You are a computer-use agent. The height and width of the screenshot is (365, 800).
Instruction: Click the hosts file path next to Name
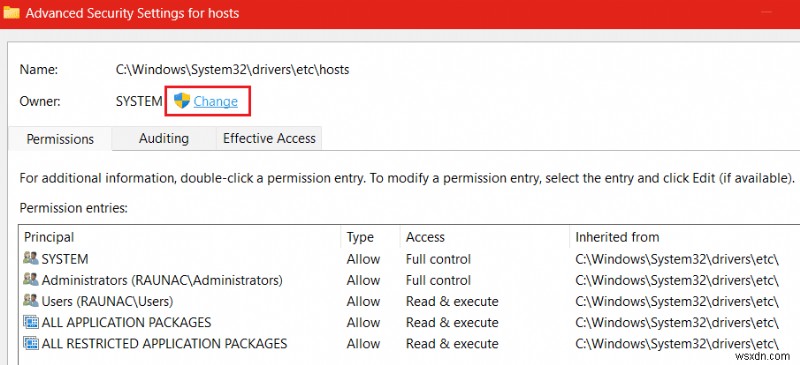233,69
